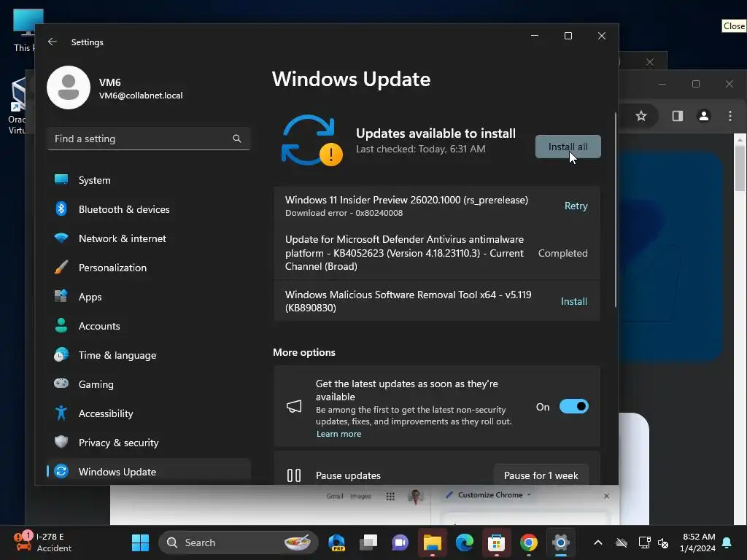Image resolution: width=747 pixels, height=560 pixels.
Task: Click Settings gear icon in taskbar
Action: [x=561, y=542]
